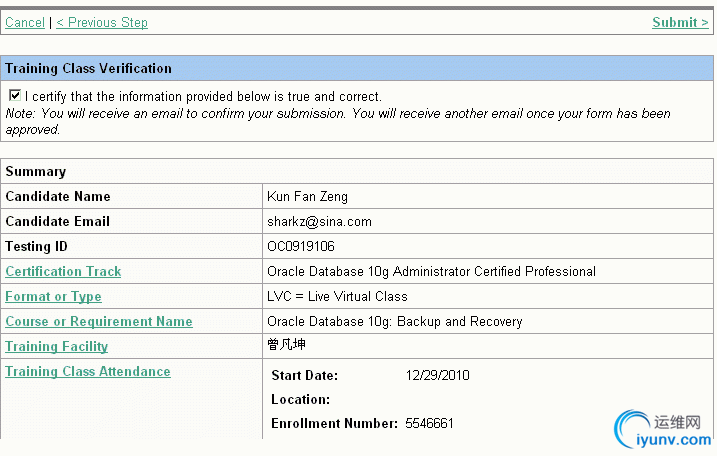Screen dimensions: 717x456
Task: Click the Enrollment Number label
Action: (x=334, y=424)
